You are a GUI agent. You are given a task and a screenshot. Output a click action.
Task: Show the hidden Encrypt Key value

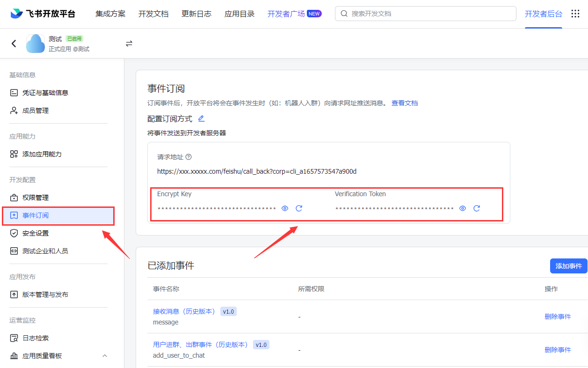click(x=285, y=208)
